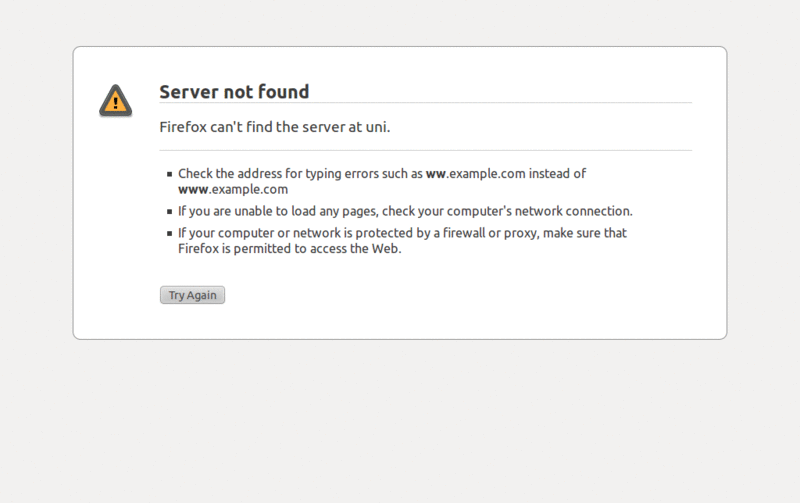Click the server name 'uni.' in the description
This screenshot has height=503, width=800.
point(378,127)
